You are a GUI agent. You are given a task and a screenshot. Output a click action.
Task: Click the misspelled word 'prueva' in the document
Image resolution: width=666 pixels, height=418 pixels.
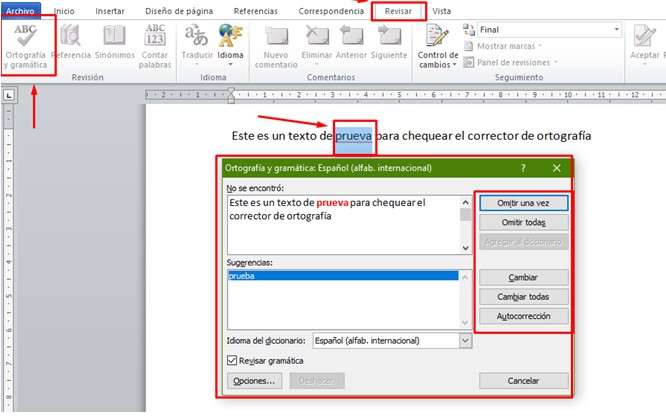pyautogui.click(x=353, y=136)
